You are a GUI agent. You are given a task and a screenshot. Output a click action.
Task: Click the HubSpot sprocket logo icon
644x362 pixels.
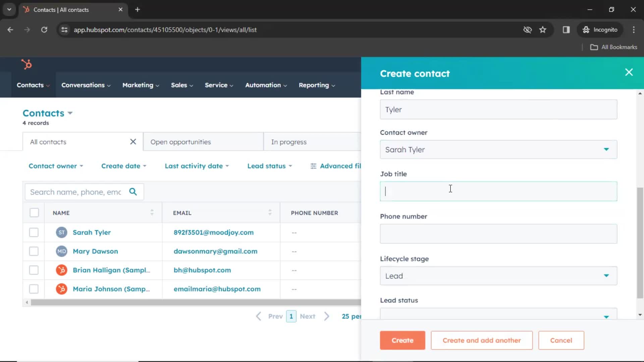pyautogui.click(x=26, y=64)
